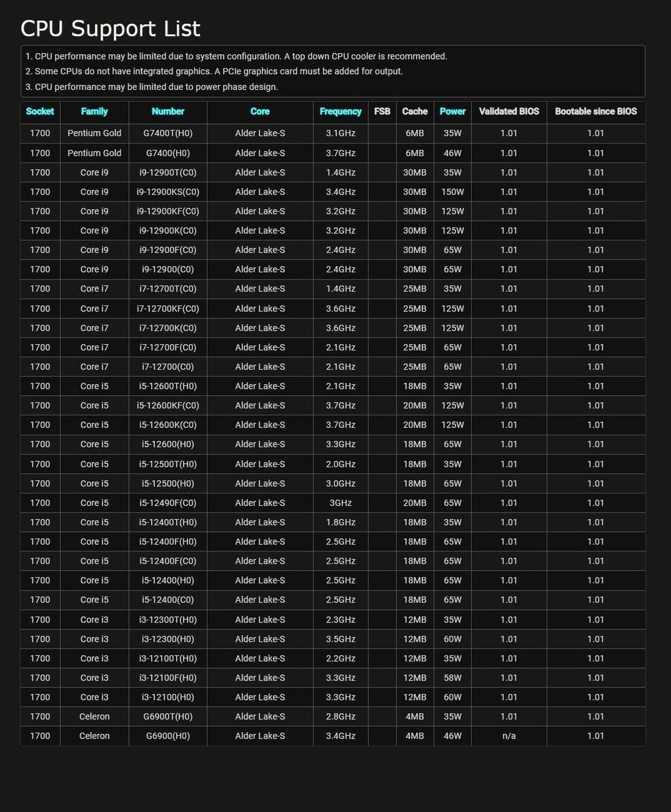Click the n/a Validated BIOS cell
671x812 pixels.
[x=509, y=736]
